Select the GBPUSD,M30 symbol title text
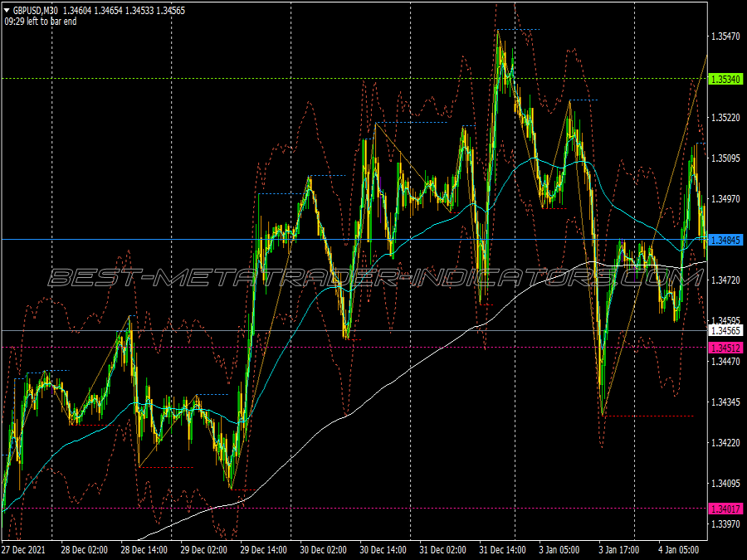The width and height of the screenshot is (747, 560). pyautogui.click(x=36, y=11)
